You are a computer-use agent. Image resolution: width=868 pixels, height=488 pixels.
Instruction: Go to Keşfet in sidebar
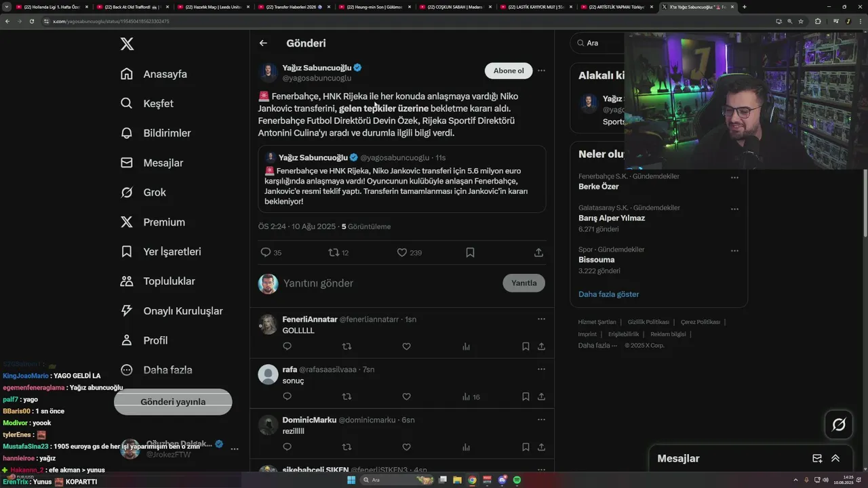(146, 104)
